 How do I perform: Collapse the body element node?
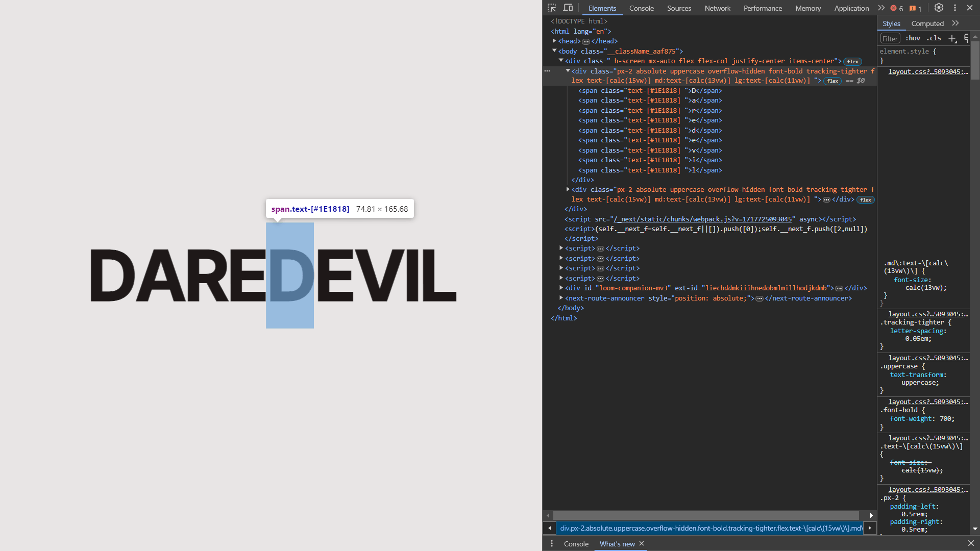[554, 51]
